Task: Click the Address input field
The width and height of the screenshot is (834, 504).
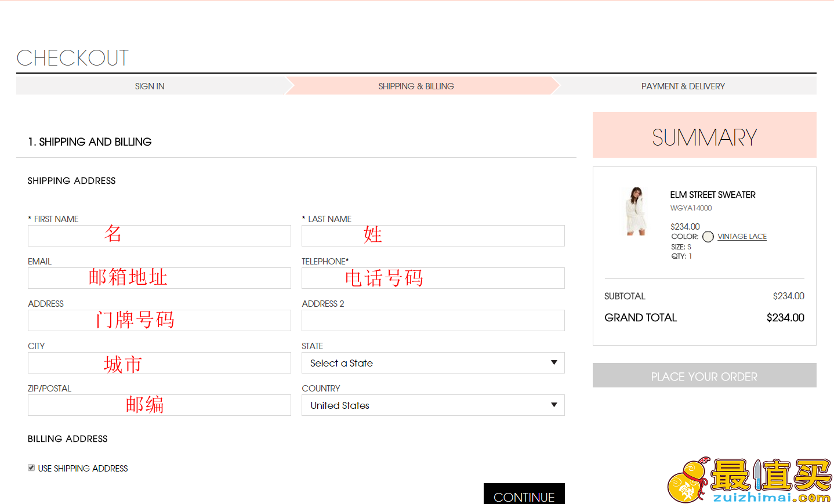Action: [159, 321]
